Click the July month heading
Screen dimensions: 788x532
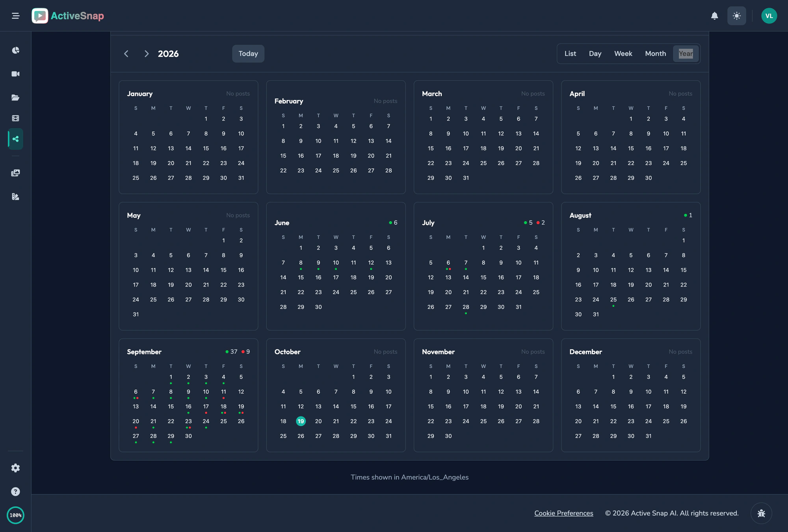[x=428, y=223]
